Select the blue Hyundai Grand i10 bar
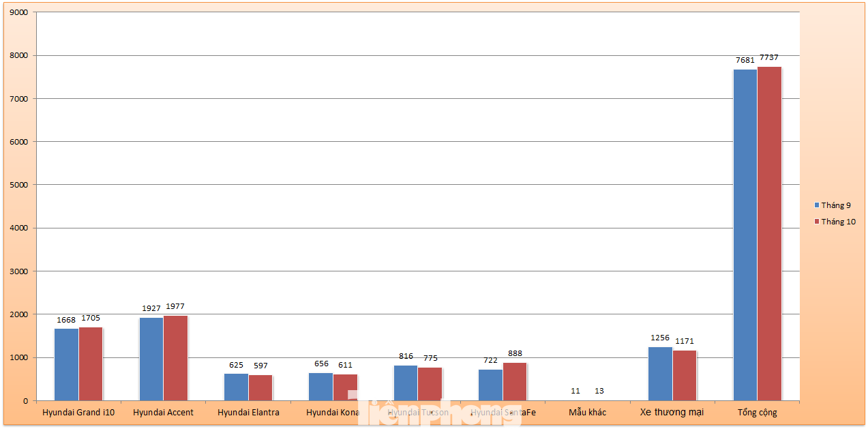Screen dimensions: 868x429 [66, 364]
